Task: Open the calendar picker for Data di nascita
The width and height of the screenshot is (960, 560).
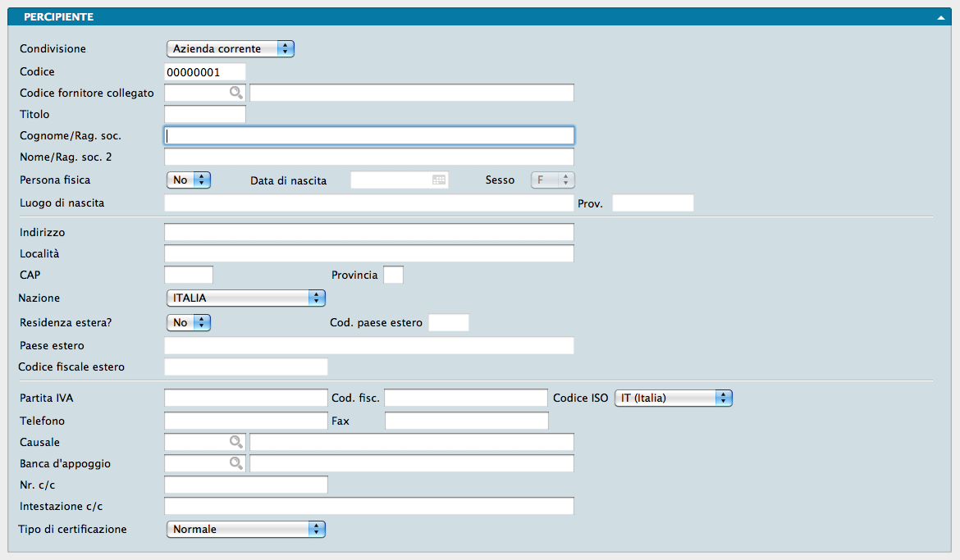Action: (x=439, y=180)
